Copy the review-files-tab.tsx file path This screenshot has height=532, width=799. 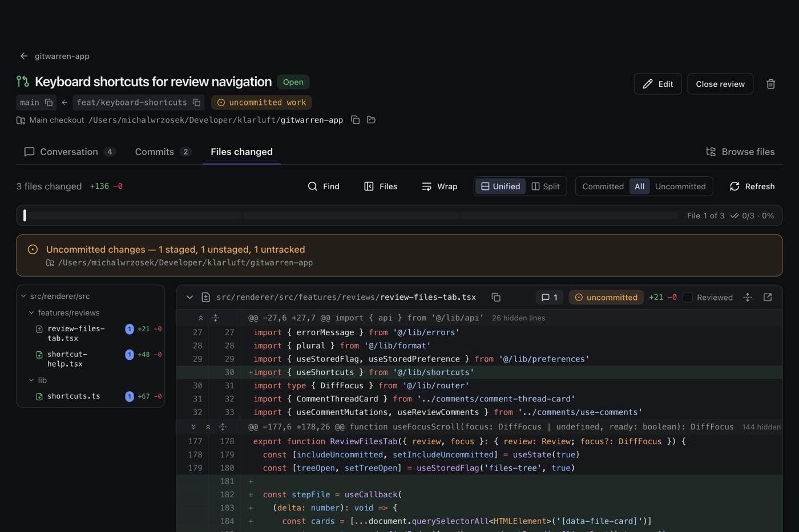click(x=496, y=297)
